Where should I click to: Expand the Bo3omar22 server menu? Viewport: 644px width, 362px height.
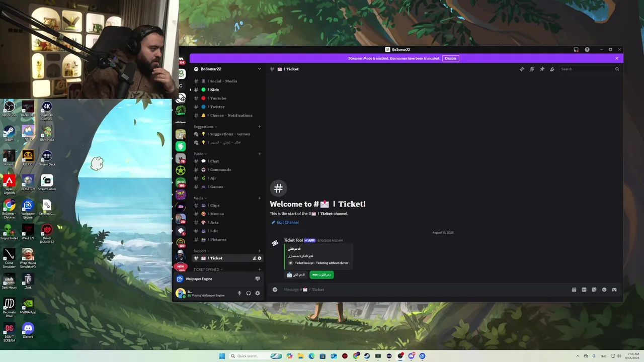coord(228,69)
